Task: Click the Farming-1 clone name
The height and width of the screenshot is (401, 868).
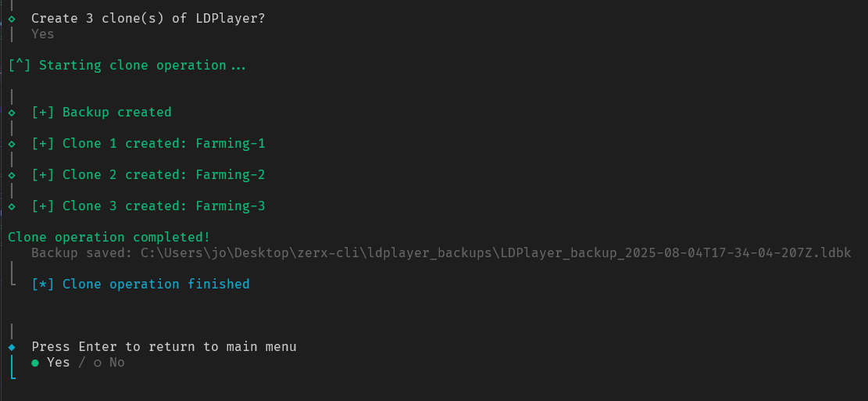Action: (230, 144)
